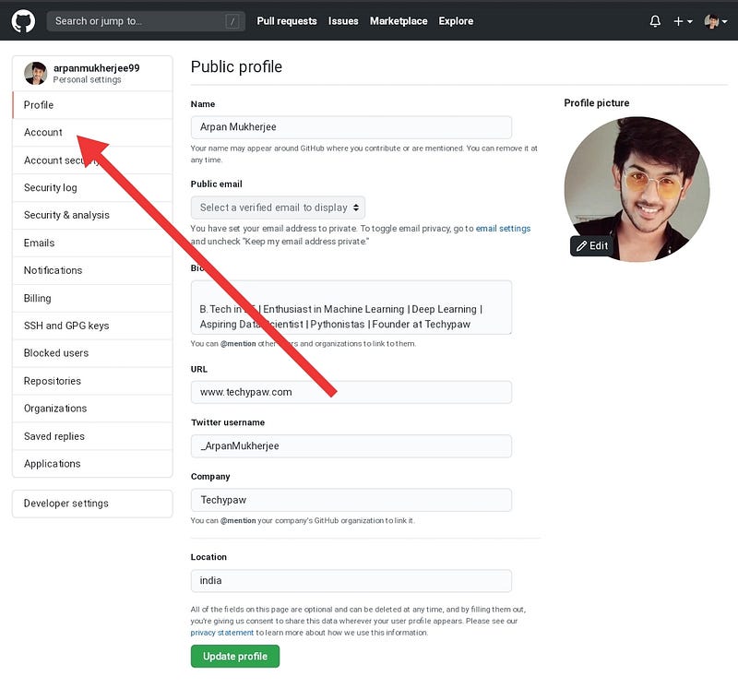Open Developer settings
738x700 pixels.
point(92,504)
